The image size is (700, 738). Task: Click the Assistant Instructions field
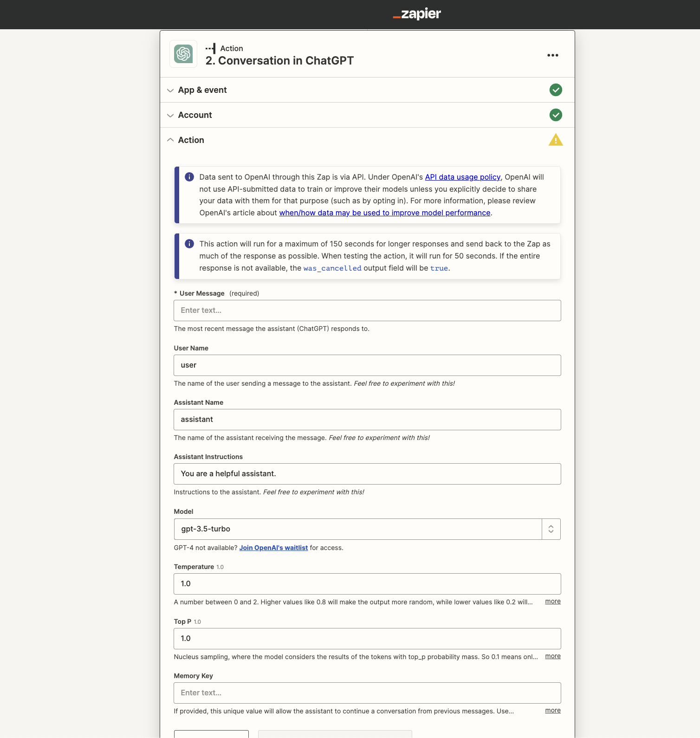367,474
